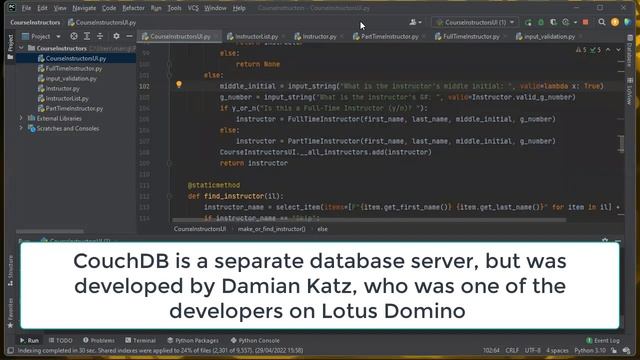Select FullTimeInstructor.py in the project tree

point(74,69)
